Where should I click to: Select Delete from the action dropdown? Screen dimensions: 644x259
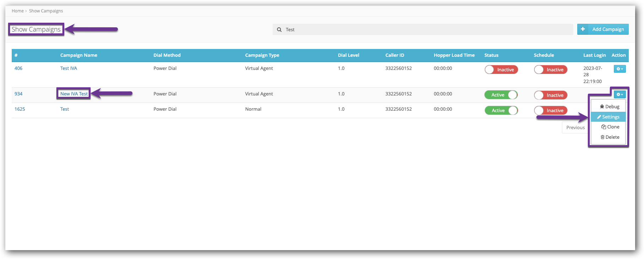pyautogui.click(x=610, y=137)
